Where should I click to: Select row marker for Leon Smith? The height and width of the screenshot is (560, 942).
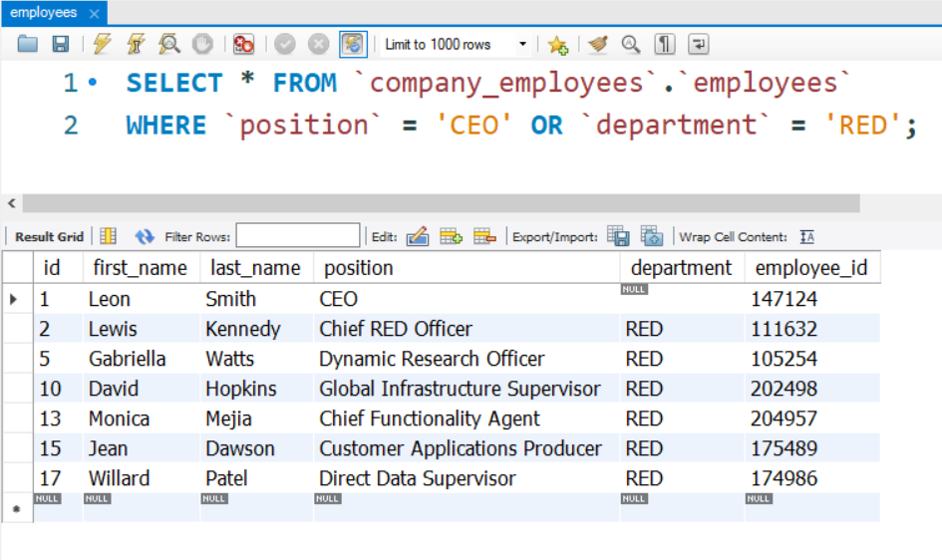tap(17, 299)
